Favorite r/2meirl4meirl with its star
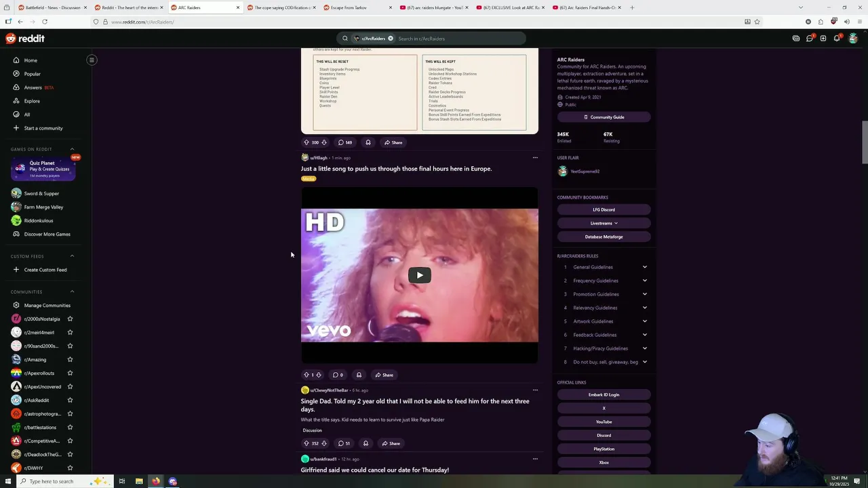 [x=70, y=332]
